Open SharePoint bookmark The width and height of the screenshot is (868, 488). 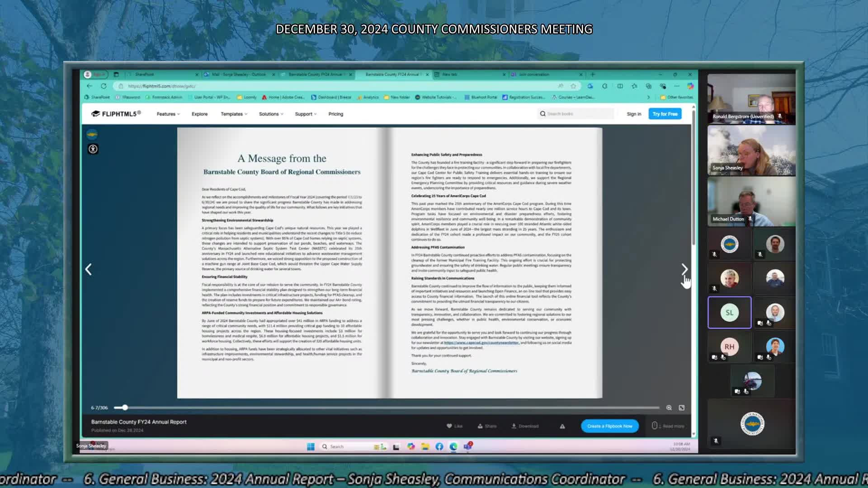(97, 97)
